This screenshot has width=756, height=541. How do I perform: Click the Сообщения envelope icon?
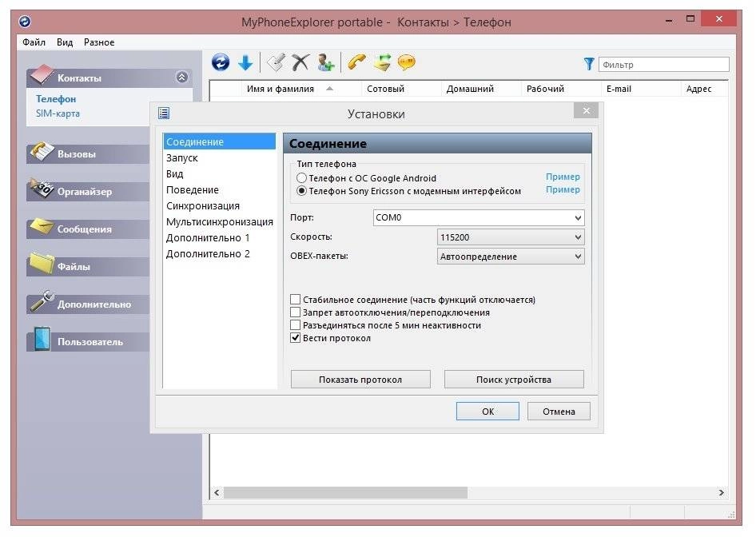point(42,227)
